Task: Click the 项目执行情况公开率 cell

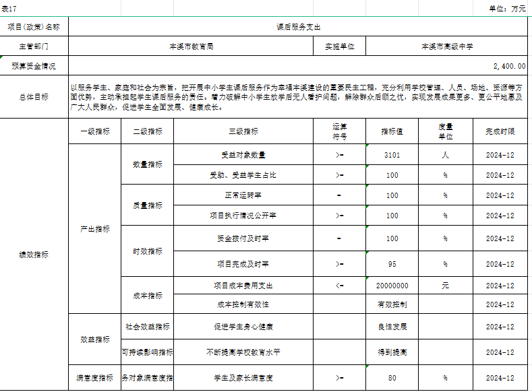Action: click(x=243, y=216)
